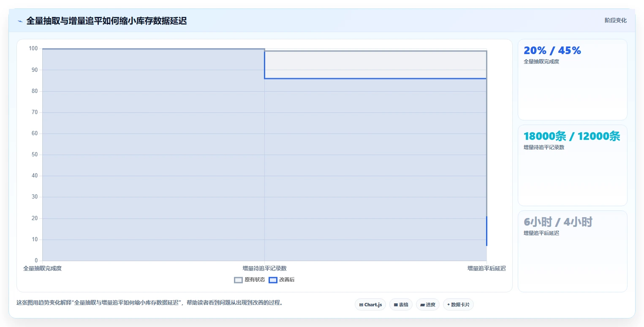Viewport: 644px width, 327px height.
Task: Open the 20% / 45% data card
Action: coord(572,79)
